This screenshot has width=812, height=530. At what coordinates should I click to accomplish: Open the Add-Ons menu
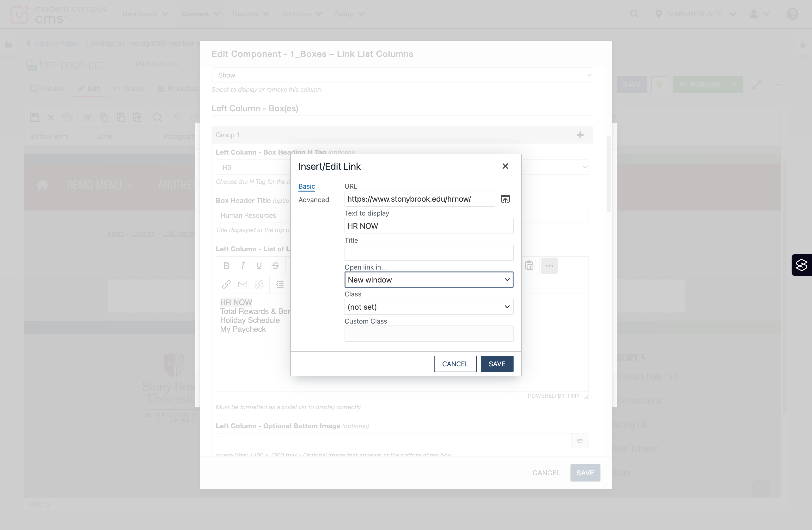click(302, 14)
